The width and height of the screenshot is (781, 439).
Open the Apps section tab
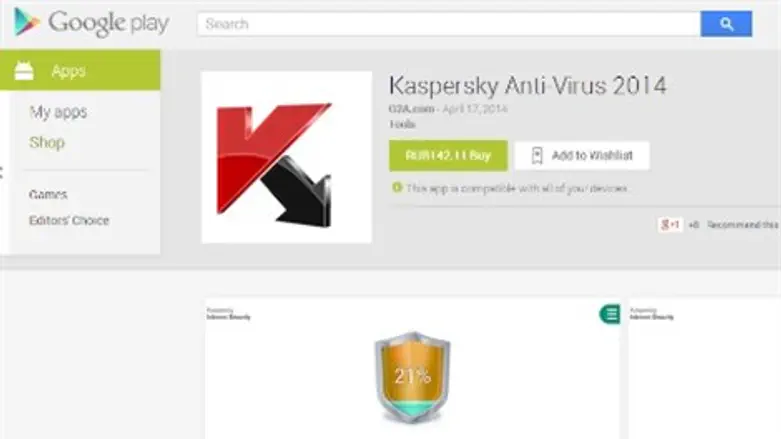pyautogui.click(x=80, y=70)
